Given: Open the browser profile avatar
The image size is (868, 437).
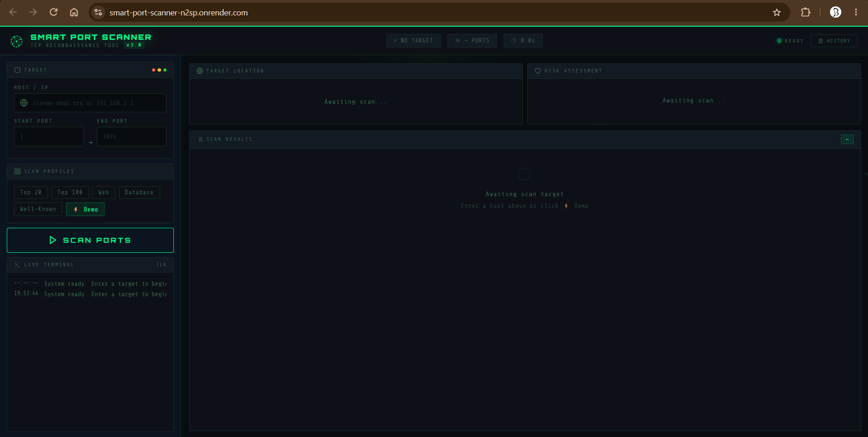Looking at the screenshot, I should [835, 12].
